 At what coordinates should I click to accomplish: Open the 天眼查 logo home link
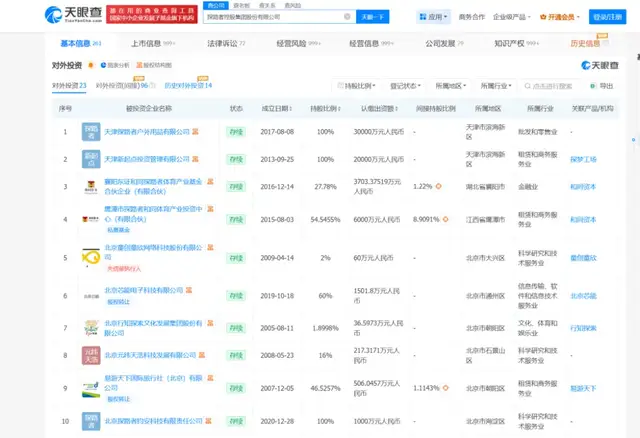click(73, 14)
